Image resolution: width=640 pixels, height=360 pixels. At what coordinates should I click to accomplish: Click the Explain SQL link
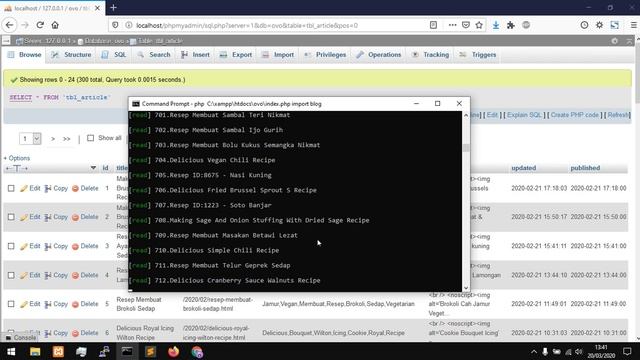(x=524, y=115)
